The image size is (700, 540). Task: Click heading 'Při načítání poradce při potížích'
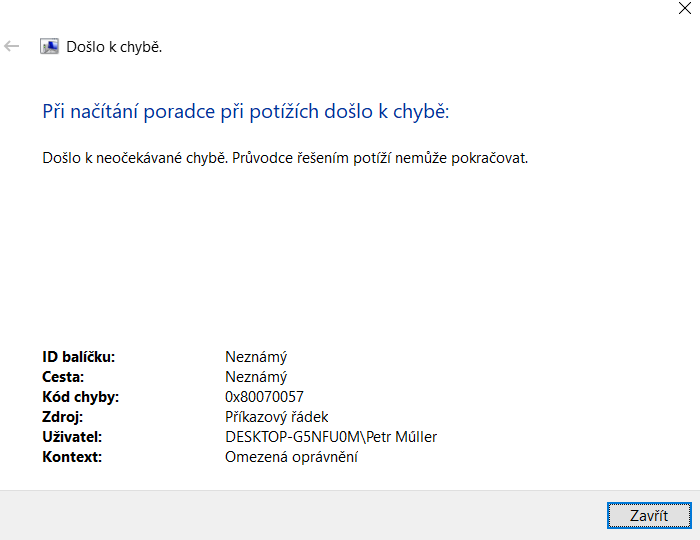180,111
